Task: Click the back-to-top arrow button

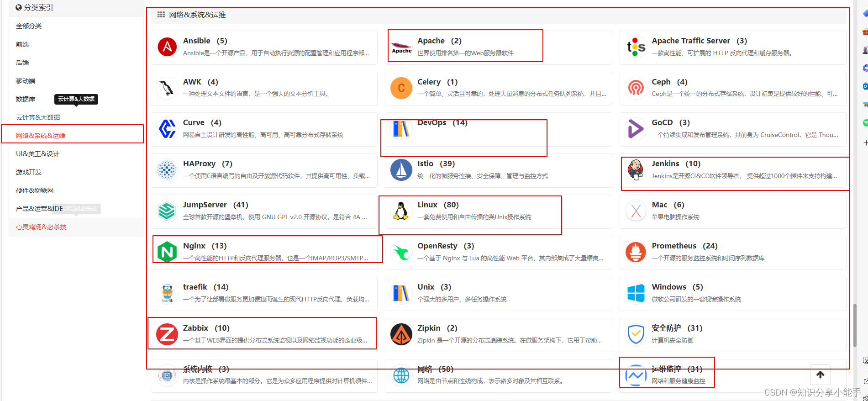Action: coord(820,375)
